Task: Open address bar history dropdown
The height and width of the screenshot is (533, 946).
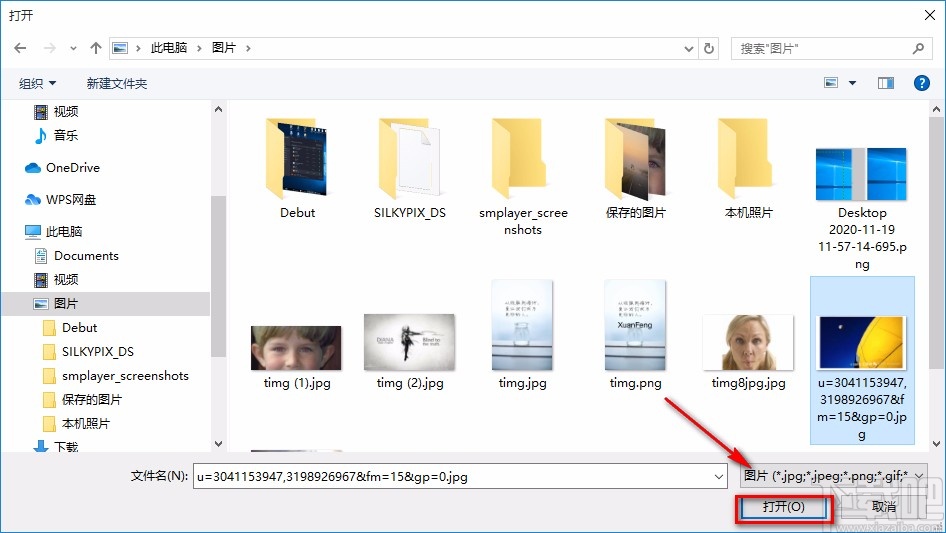Action: point(688,48)
